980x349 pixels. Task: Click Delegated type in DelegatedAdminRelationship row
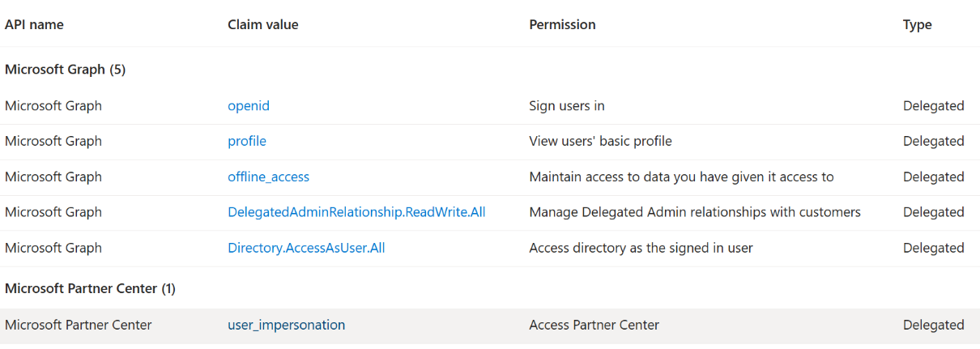(934, 212)
